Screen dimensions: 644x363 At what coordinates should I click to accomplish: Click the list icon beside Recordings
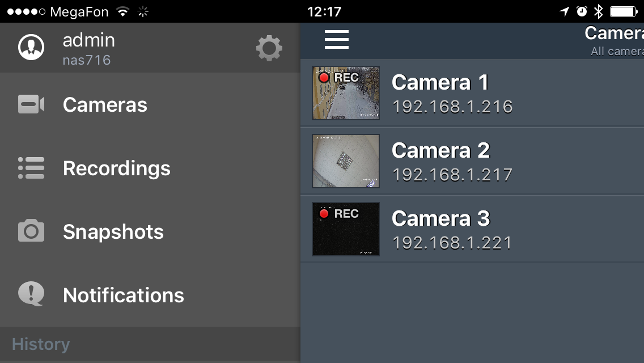point(31,168)
